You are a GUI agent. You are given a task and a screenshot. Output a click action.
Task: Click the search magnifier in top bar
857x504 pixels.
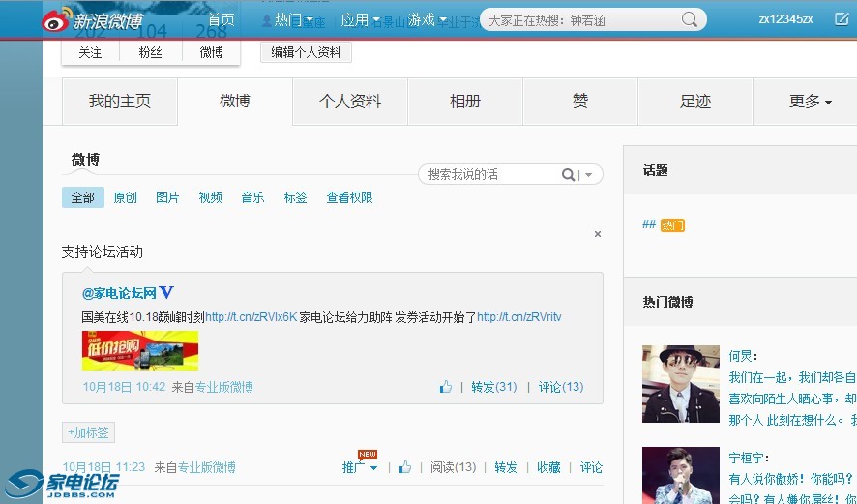[690, 20]
